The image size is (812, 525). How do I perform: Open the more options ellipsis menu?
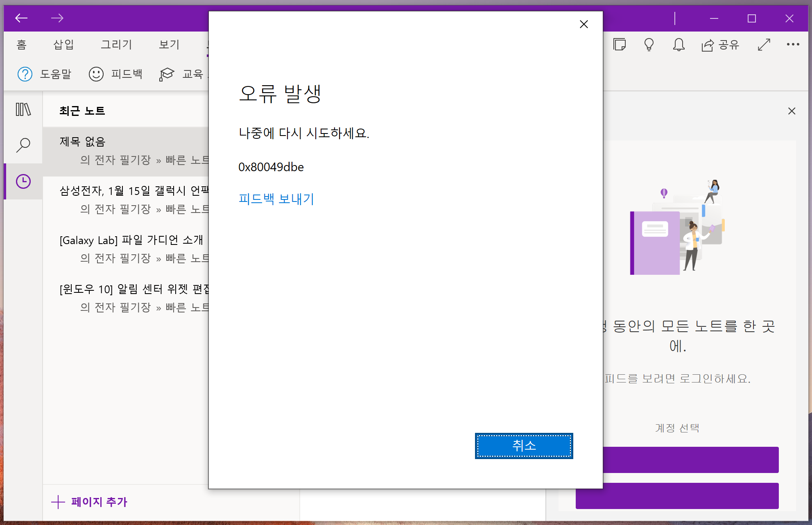pos(793,44)
